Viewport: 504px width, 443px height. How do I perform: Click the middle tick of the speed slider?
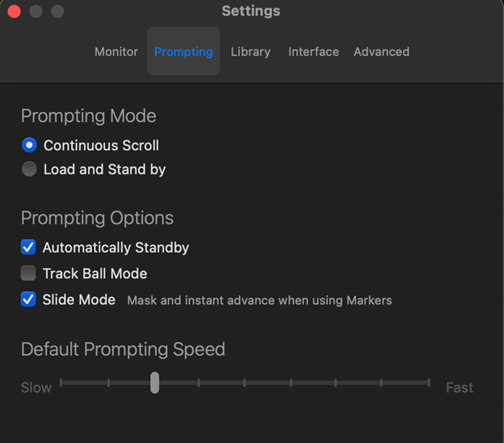click(245, 382)
